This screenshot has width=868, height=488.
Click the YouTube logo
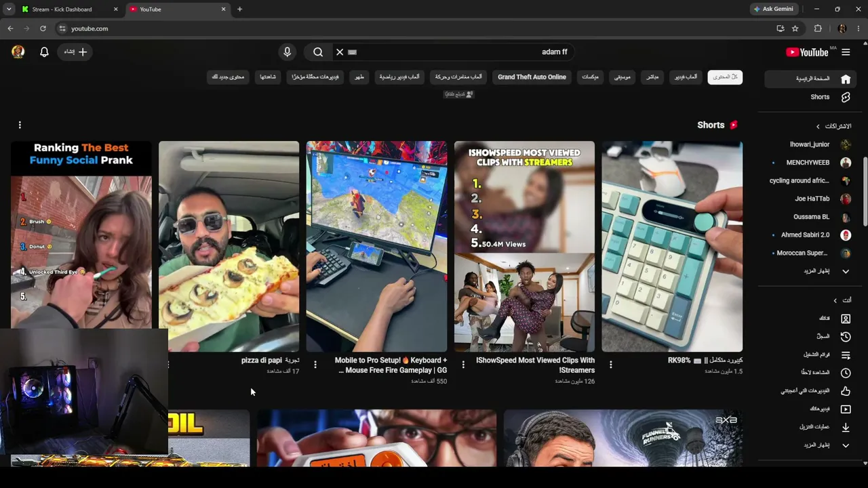[808, 52]
